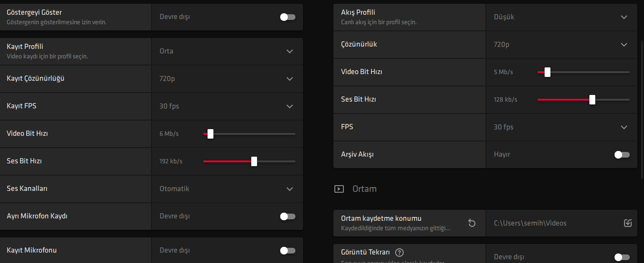The width and height of the screenshot is (644, 263).
Task: Show help for Görüntü Tekrarı
Action: (x=399, y=253)
